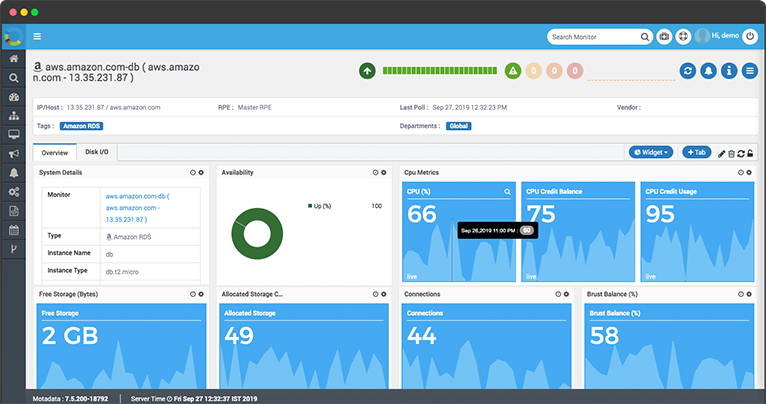Open Connections widget clock icon

(558, 294)
